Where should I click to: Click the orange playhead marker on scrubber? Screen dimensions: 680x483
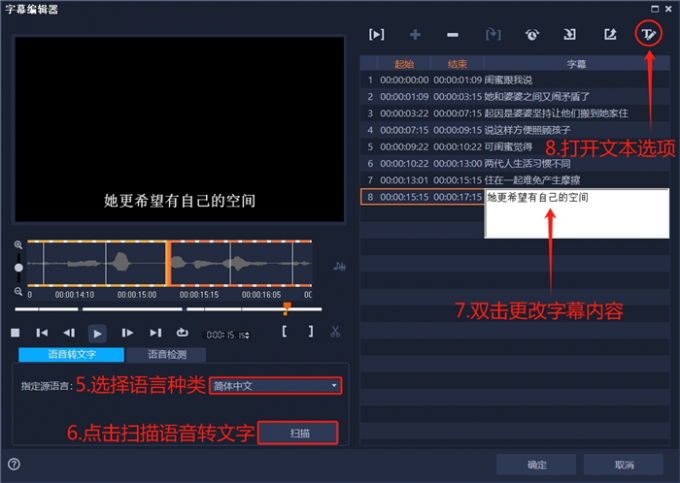287,309
